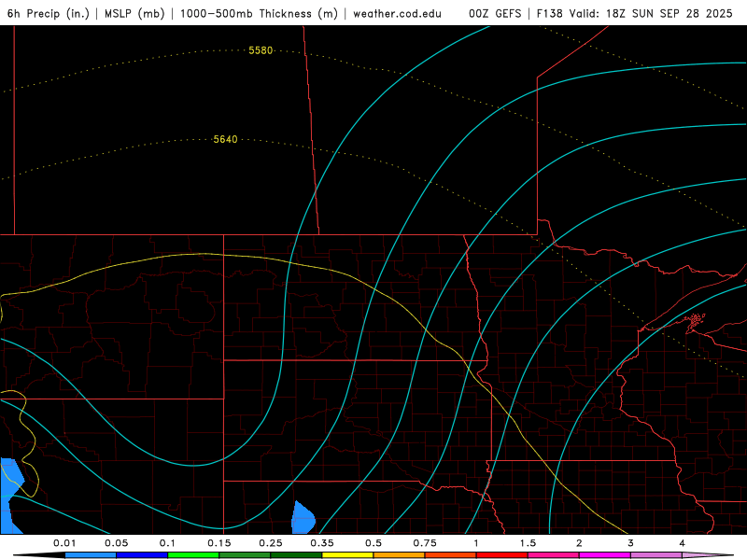Click the 1.5 legend value
The width and height of the screenshot is (747, 560).
point(528,543)
